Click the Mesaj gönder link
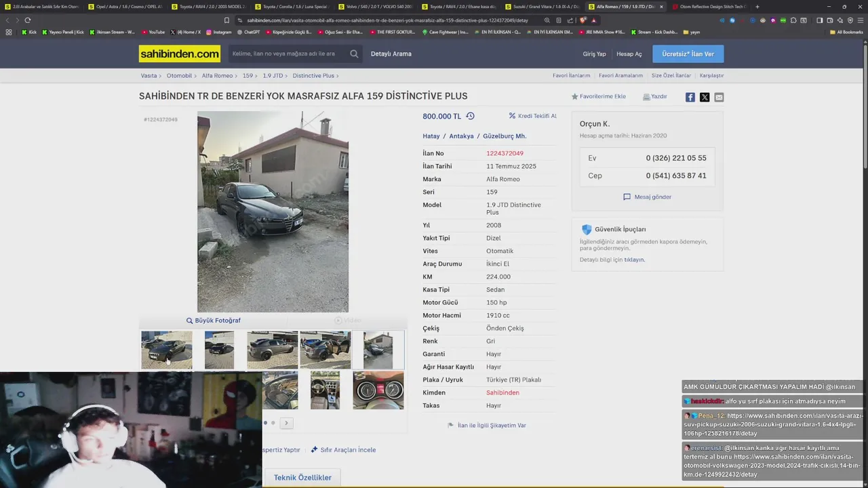 pos(648,197)
